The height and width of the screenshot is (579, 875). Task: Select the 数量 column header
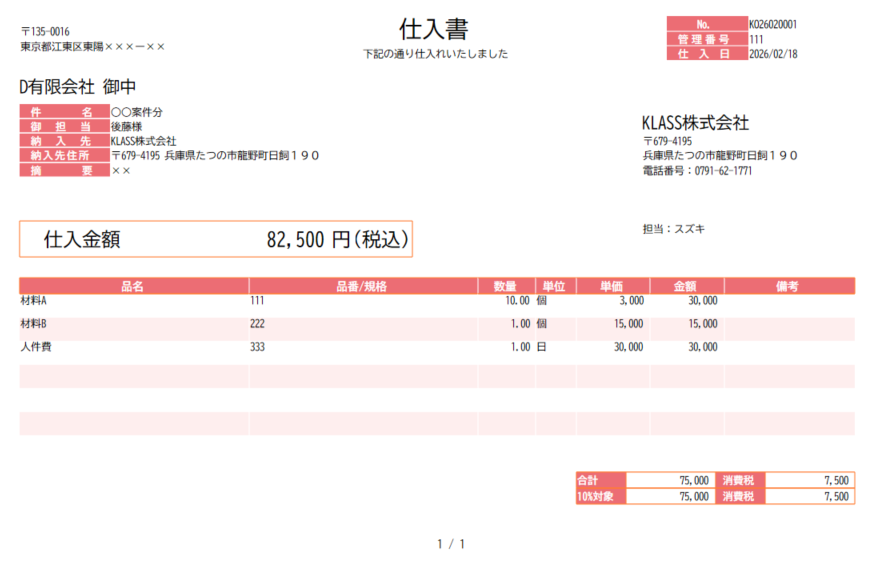505,286
